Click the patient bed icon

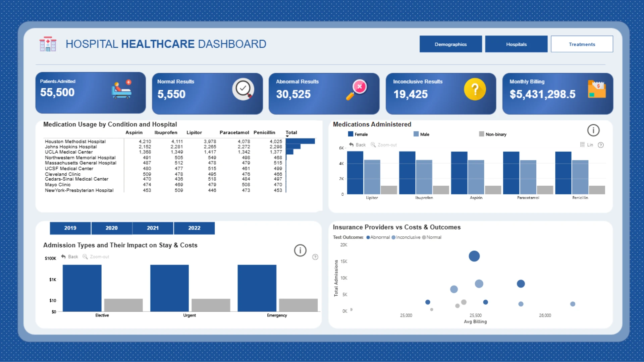tap(121, 89)
